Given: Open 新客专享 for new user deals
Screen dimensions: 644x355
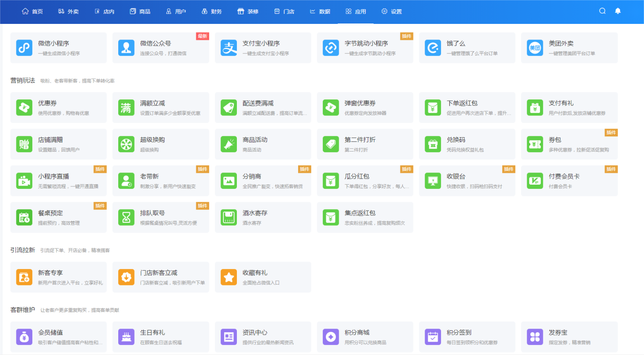Looking at the screenshot, I should [x=58, y=277].
